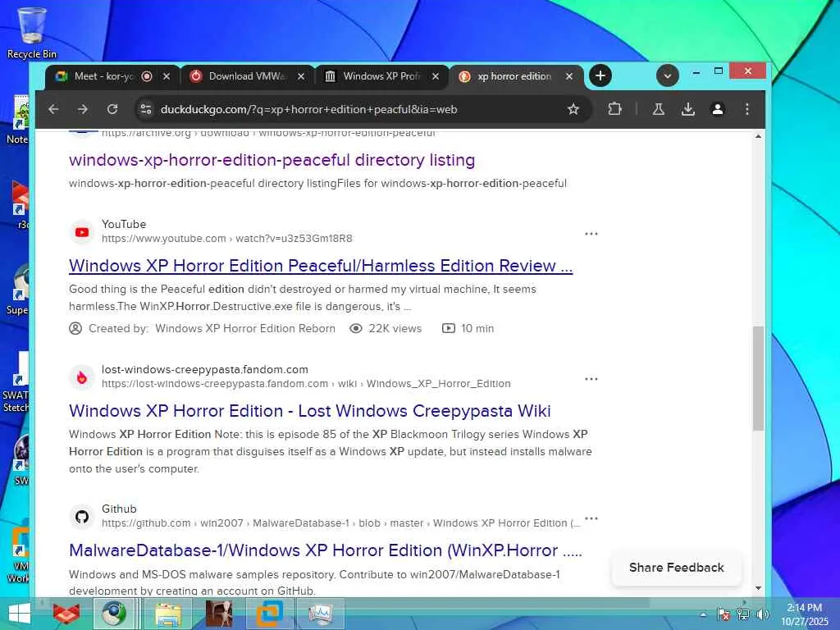Click the network tray icon
This screenshot has width=840, height=630.
coord(743,614)
